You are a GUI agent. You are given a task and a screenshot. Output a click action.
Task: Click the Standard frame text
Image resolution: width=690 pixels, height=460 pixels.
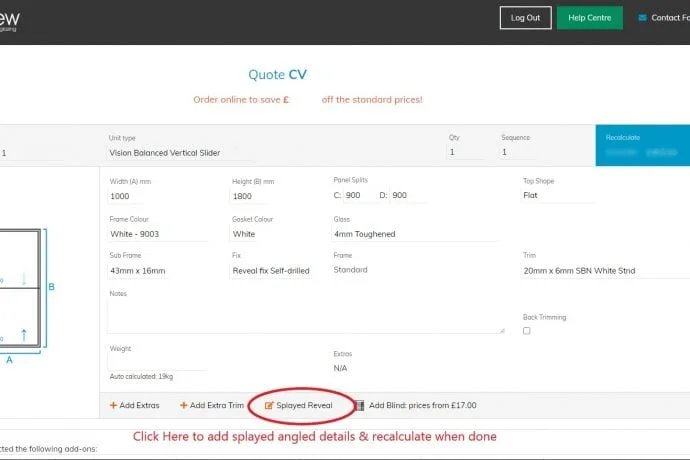[x=350, y=270]
